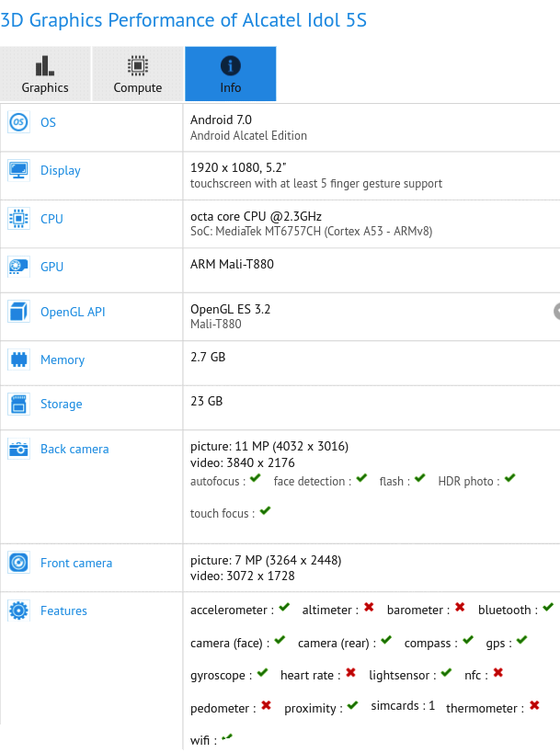560x753 pixels.
Task: Click the Memory chip icon
Action: [x=18, y=359]
